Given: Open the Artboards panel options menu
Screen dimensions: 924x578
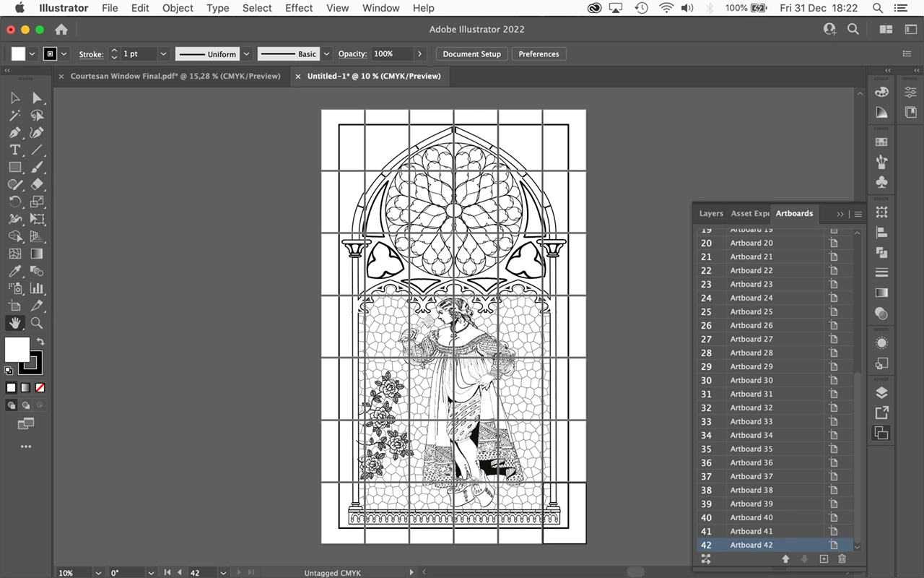Looking at the screenshot, I should (x=858, y=214).
